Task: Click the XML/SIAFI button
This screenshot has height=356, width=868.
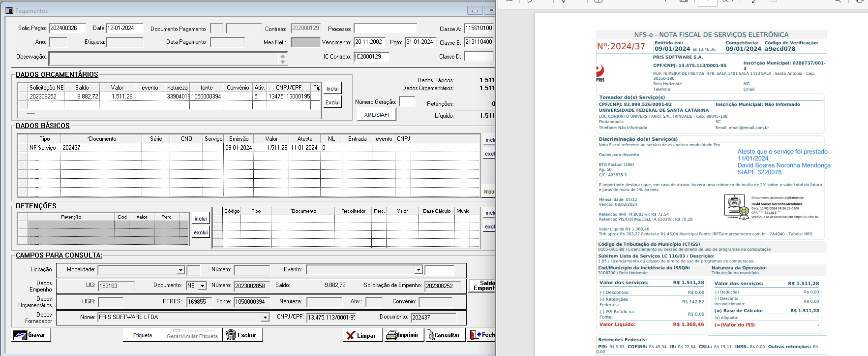Action: click(x=376, y=114)
